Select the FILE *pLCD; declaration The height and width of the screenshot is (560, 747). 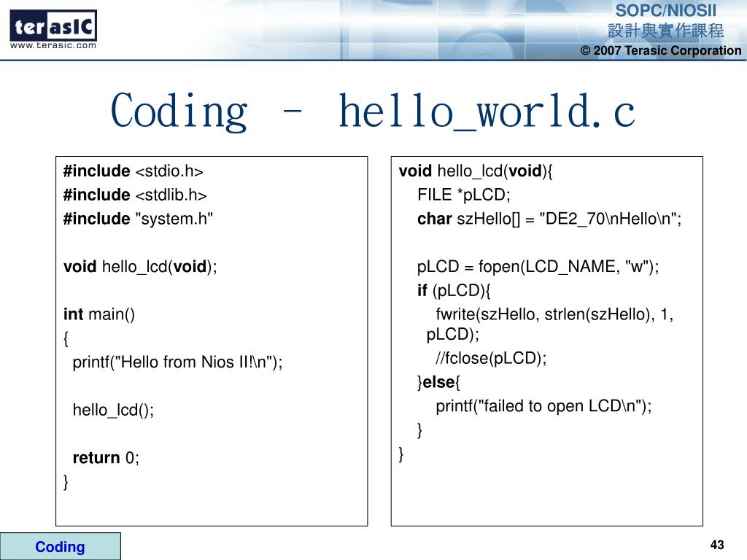pyautogui.click(x=464, y=195)
